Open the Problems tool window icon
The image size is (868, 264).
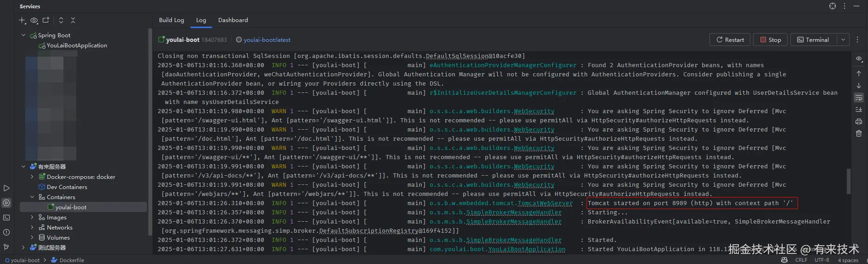pos(6,232)
